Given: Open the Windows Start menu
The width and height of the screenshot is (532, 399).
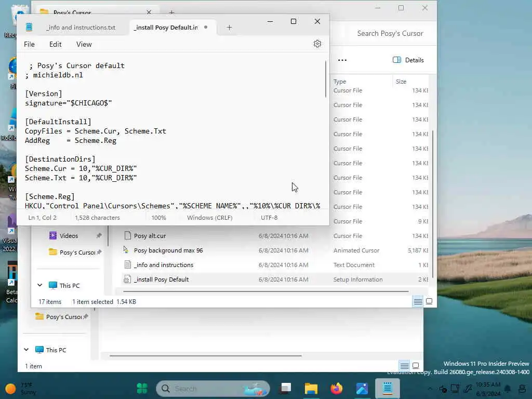Looking at the screenshot, I should [x=142, y=389].
